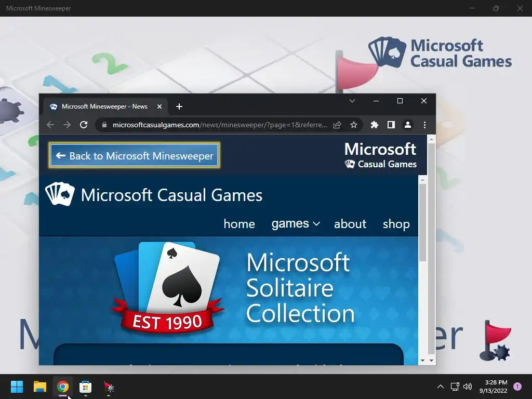Expand the games dropdown menu
This screenshot has height=399, width=532.
(x=296, y=224)
